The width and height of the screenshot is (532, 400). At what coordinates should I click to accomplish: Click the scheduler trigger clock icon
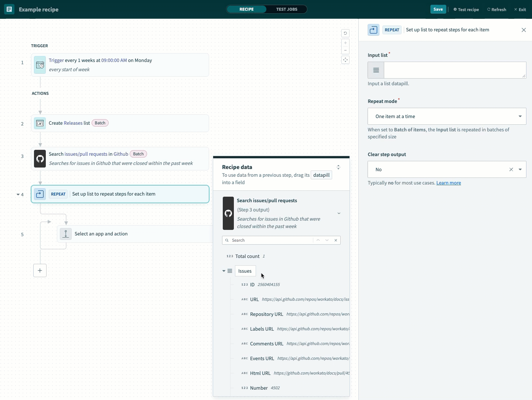point(40,65)
